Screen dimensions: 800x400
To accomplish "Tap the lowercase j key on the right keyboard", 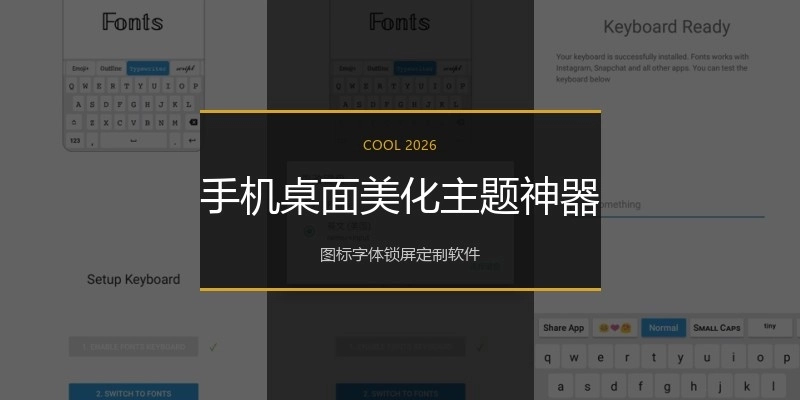I will (x=720, y=387).
